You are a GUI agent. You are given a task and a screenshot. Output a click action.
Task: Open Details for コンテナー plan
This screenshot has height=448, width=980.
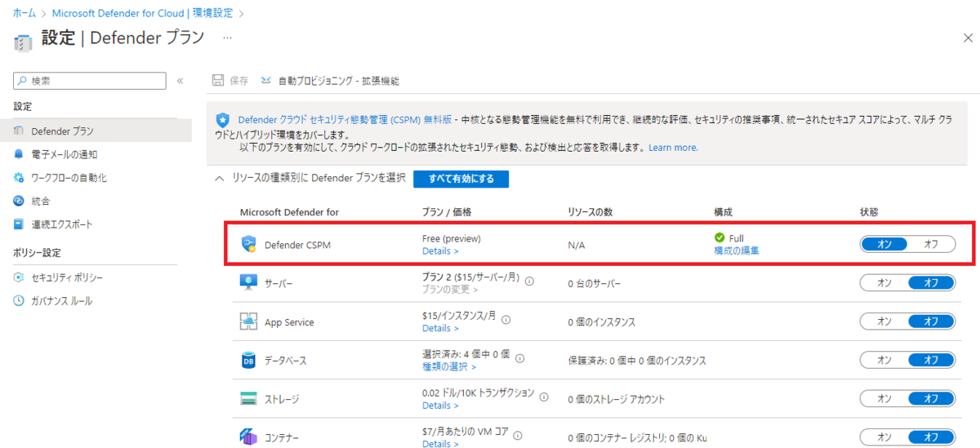point(440,444)
